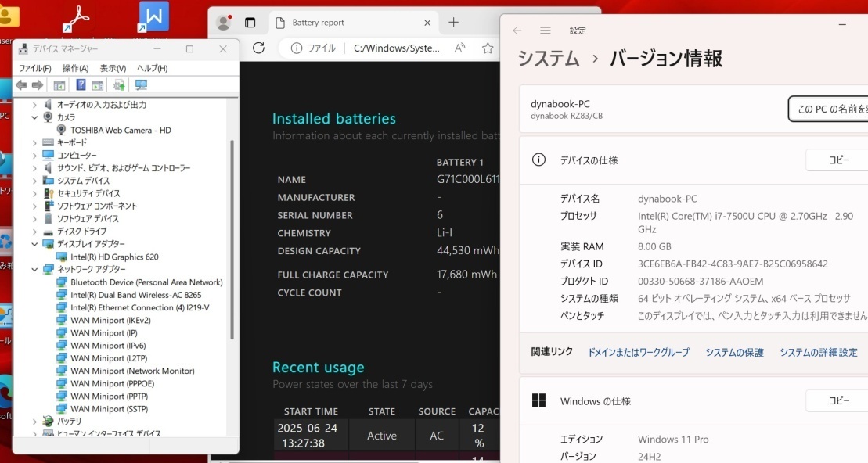Screen dimensions: 868x463
Task: Open the Edge profile icon
Action: click(x=222, y=22)
